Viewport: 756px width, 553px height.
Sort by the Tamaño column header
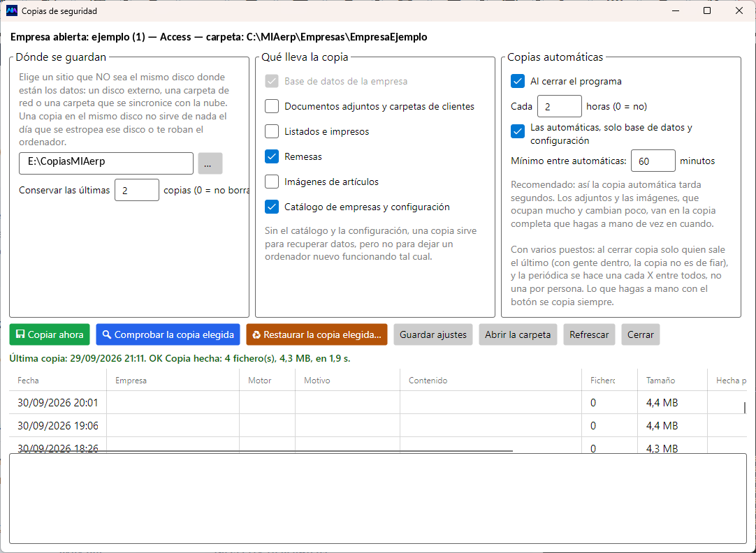(672, 380)
